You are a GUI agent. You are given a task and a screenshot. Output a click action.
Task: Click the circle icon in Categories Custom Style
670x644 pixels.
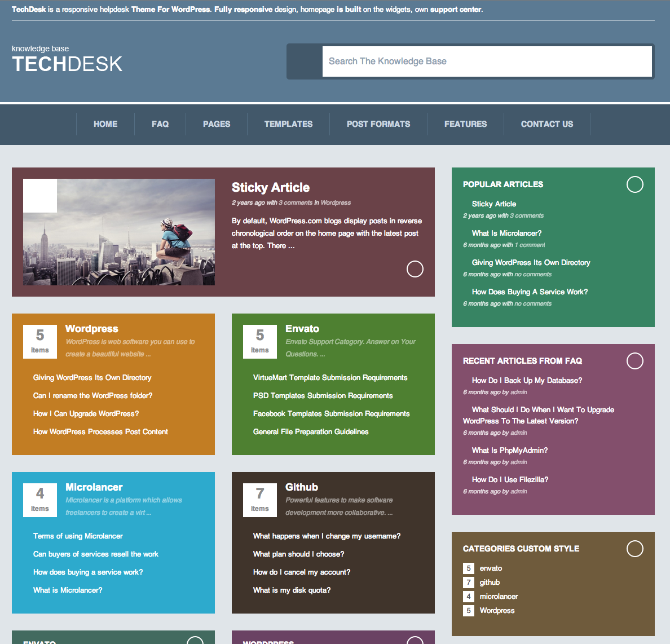[x=634, y=549]
